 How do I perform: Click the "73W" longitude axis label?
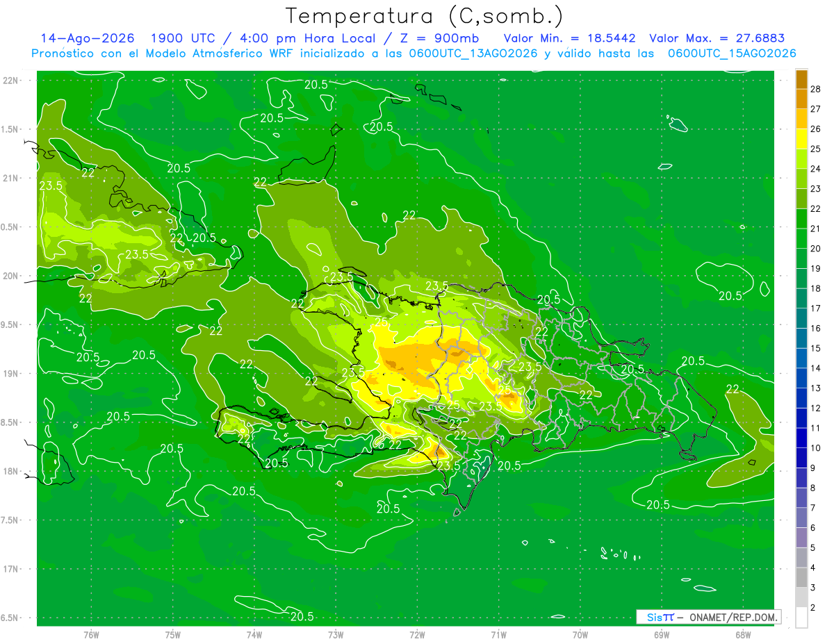coord(336,634)
